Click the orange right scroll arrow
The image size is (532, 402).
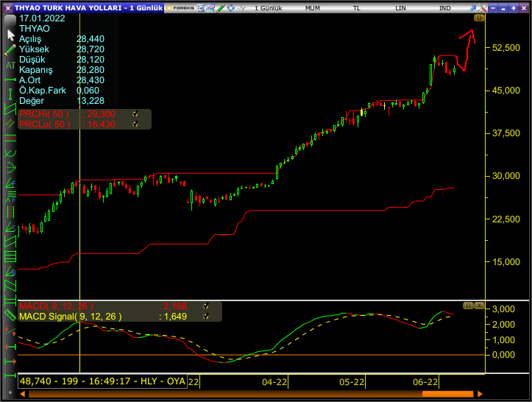pos(480,394)
